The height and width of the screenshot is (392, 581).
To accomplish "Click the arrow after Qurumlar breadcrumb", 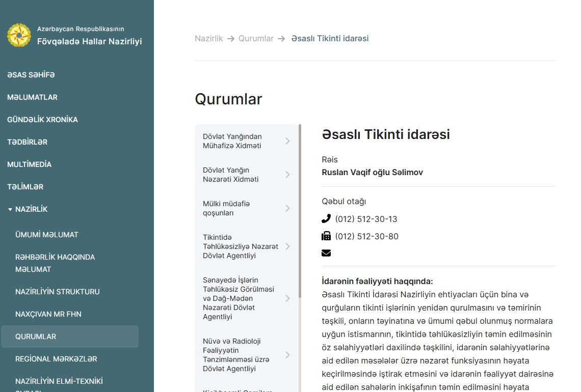I will tap(281, 39).
